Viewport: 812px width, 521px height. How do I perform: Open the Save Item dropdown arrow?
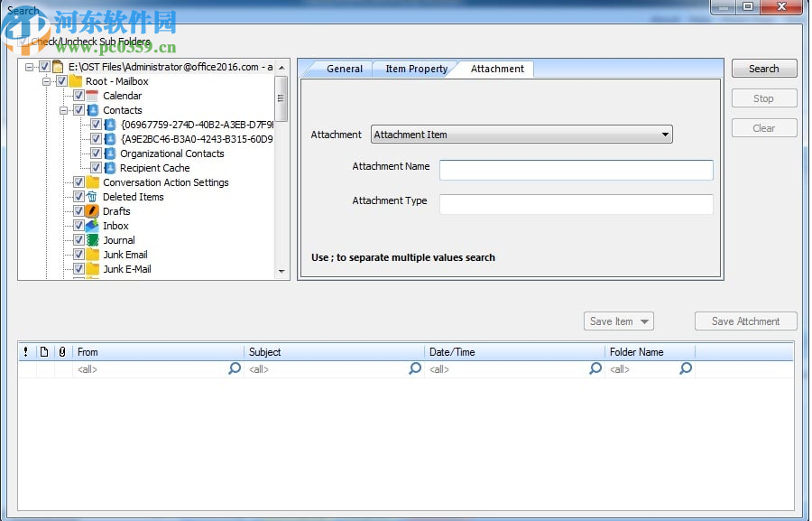pyautogui.click(x=642, y=321)
